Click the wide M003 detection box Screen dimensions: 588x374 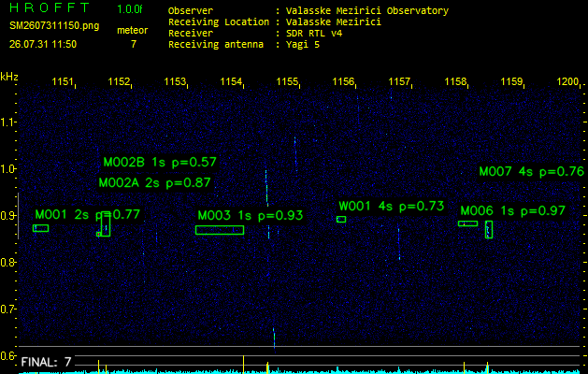pos(220,230)
